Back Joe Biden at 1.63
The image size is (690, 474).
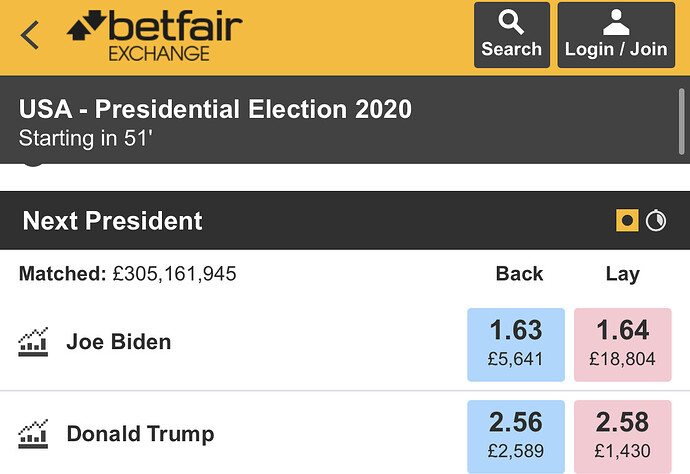(516, 344)
